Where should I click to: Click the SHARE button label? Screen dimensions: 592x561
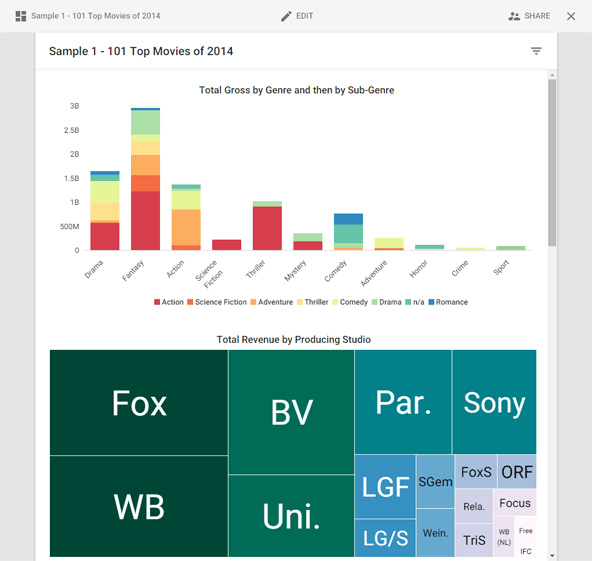coord(537,16)
